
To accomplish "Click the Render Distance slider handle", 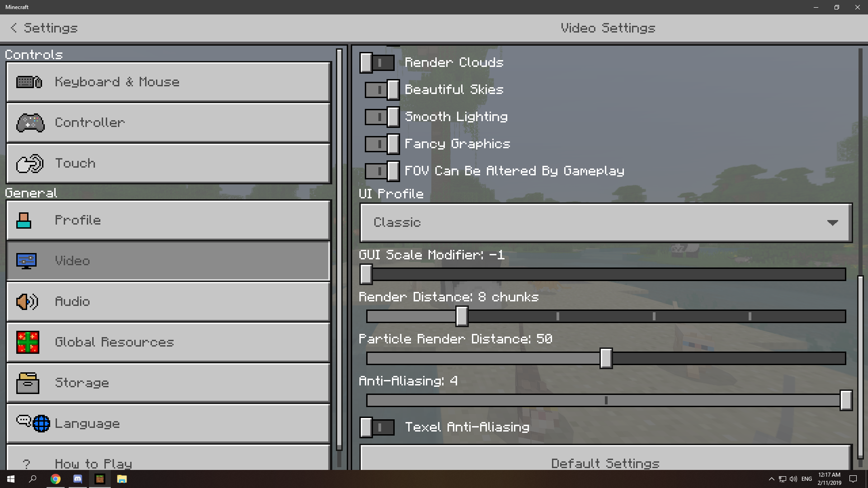I will coord(462,316).
